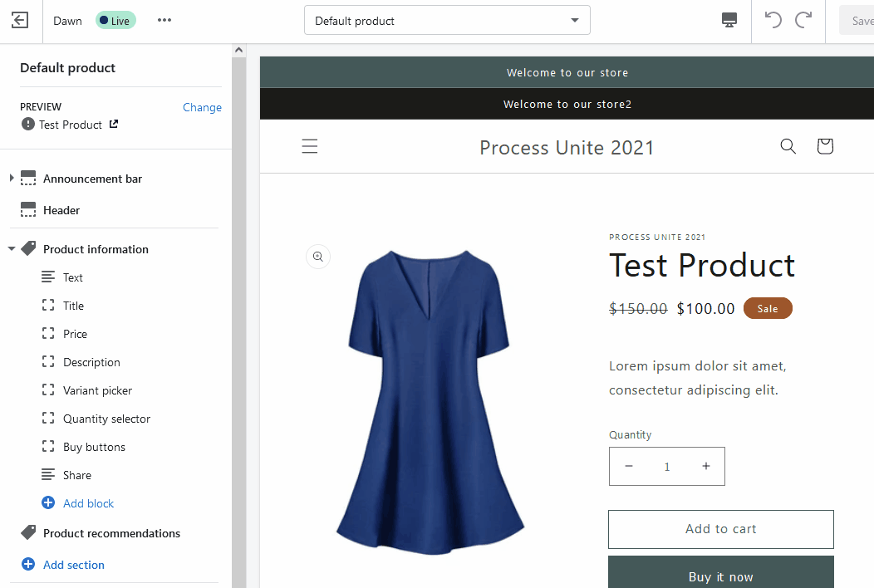
Task: Click the Variant picker bracket icon
Action: click(48, 390)
